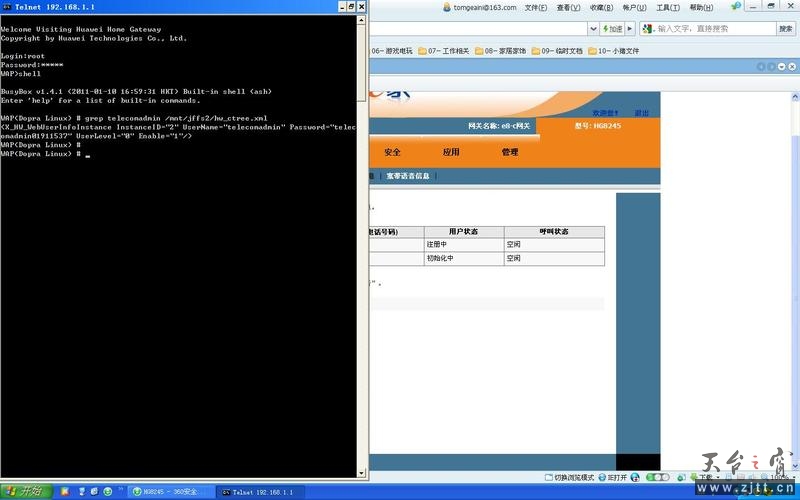Click the tomgeaini@163.com account icon
This screenshot has height=500, width=800.
pos(447,7)
